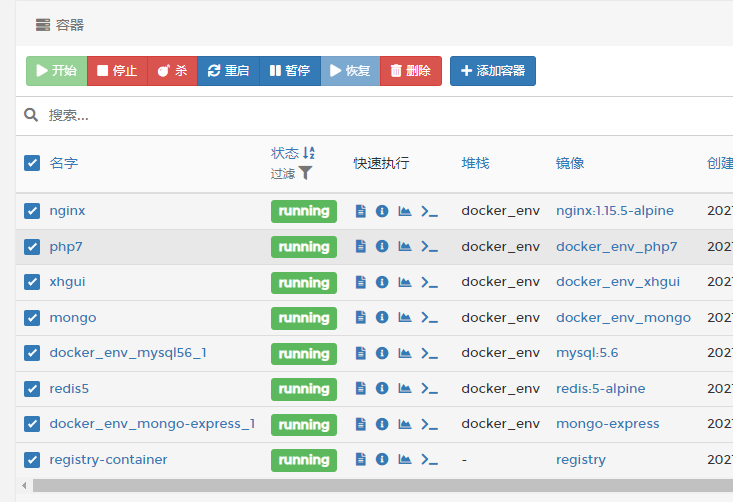
Task: Open logs icon for xhgui container
Action: point(360,282)
